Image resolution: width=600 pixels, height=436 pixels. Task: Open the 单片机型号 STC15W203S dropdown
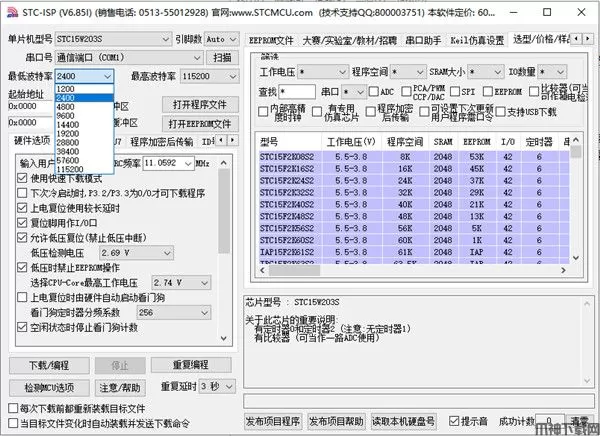pos(113,39)
